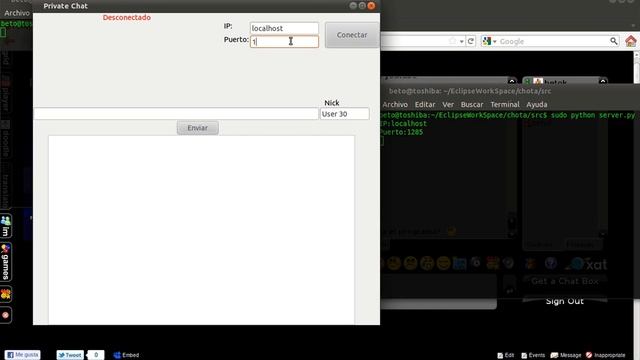Click the Edit link at bottom right
The height and width of the screenshot is (360, 640).
click(506, 356)
